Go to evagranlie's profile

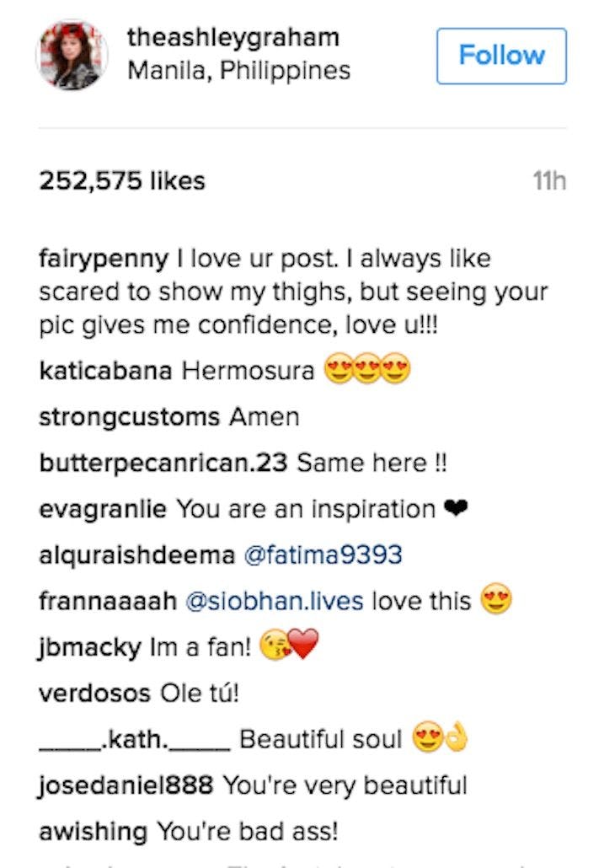pos(103,509)
